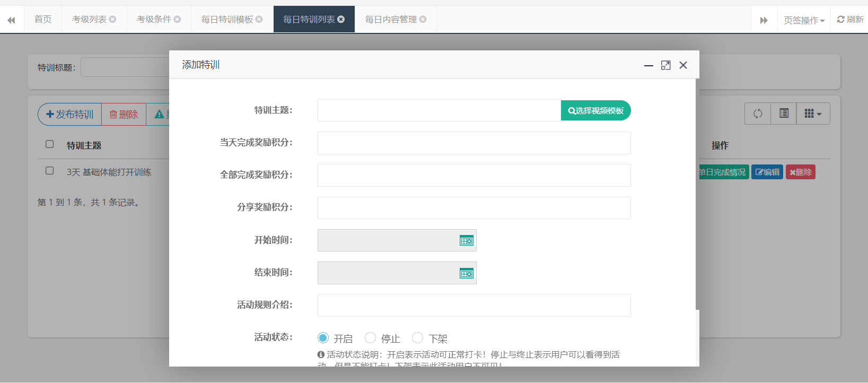The image size is (868, 383).
Task: Close the 每日内容管理 tab via its x icon
Action: [423, 20]
